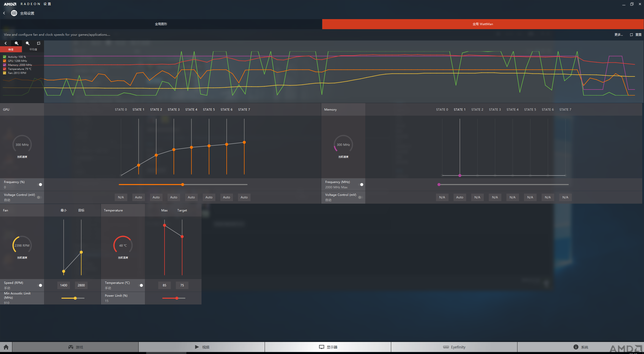Screen dimensions: 644x354
Task: Select the 峰值 peak tab
Action: (11, 49)
